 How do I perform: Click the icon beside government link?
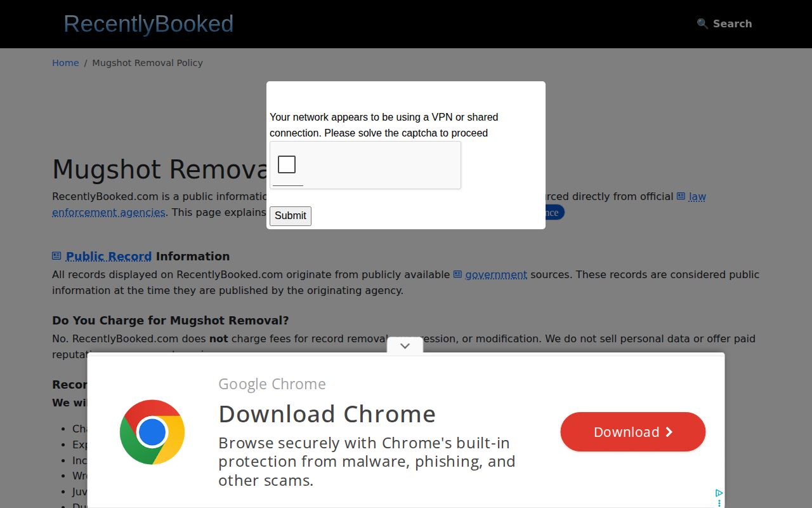[x=457, y=274]
